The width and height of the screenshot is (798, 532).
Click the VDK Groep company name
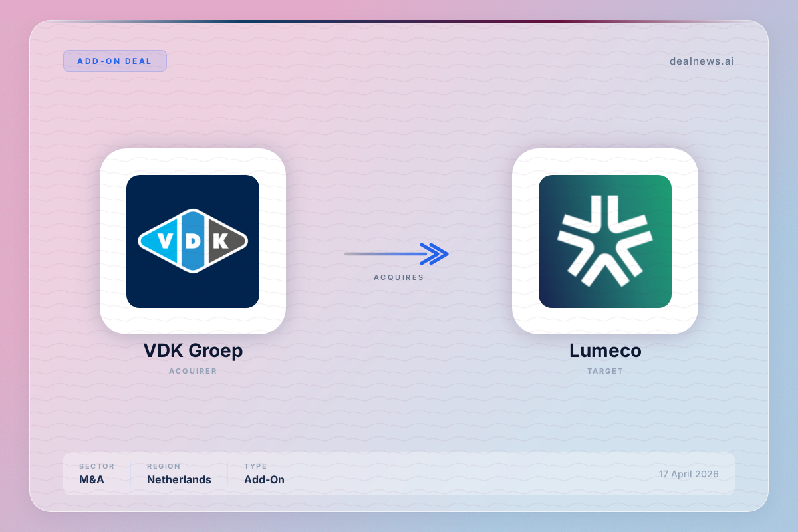pyautogui.click(x=193, y=350)
